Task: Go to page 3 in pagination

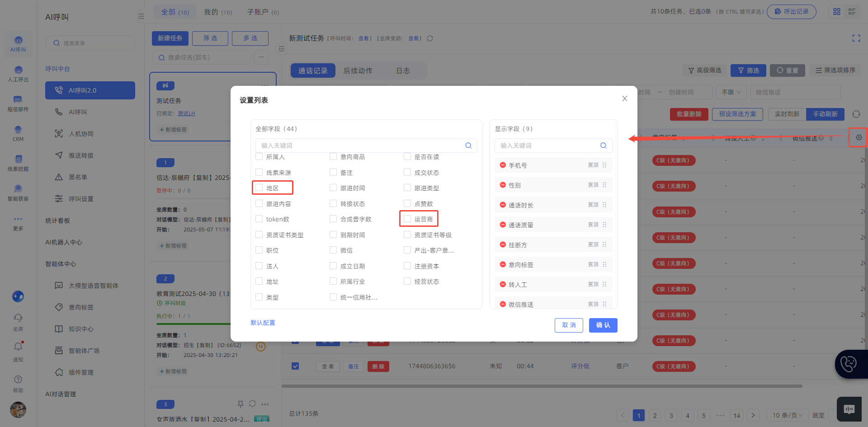Action: coord(671,415)
